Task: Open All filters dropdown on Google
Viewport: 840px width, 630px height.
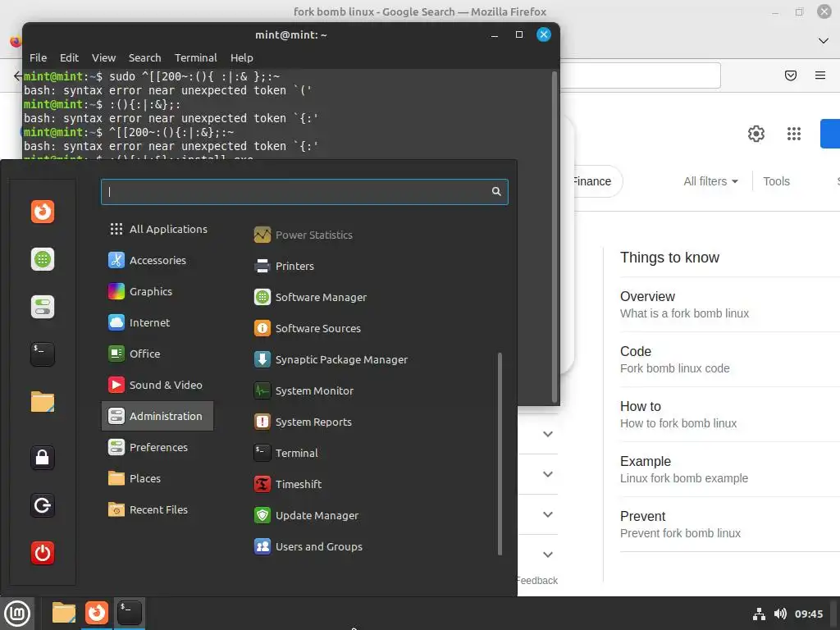Action: (x=710, y=181)
